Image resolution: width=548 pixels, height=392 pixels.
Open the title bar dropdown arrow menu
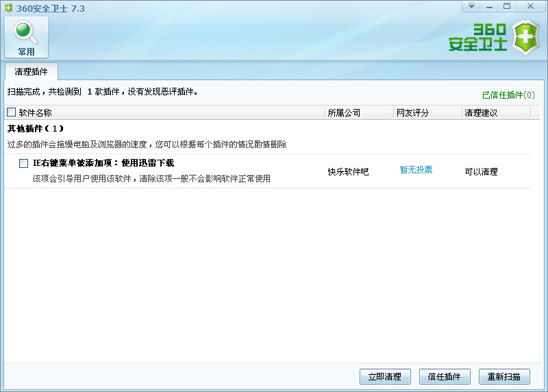(471, 6)
